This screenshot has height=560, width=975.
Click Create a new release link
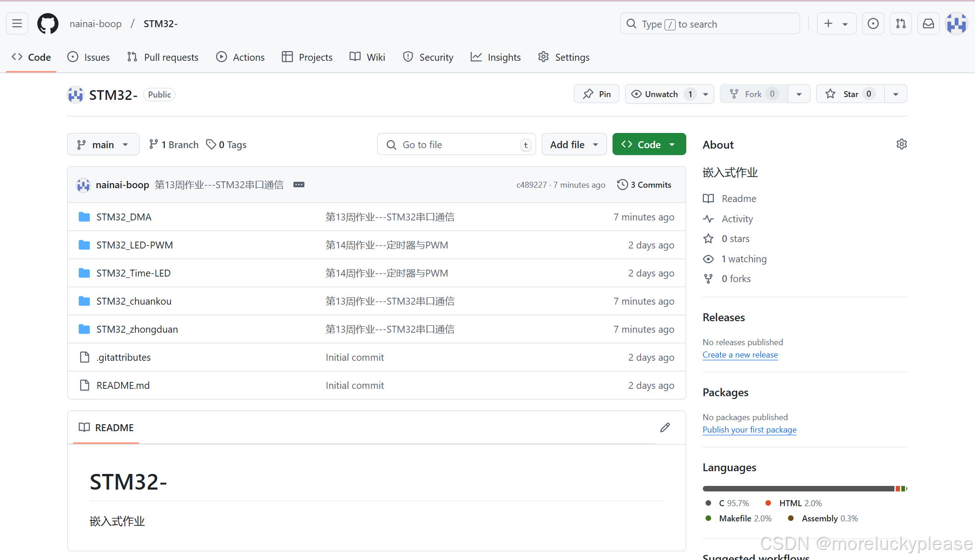click(x=740, y=355)
